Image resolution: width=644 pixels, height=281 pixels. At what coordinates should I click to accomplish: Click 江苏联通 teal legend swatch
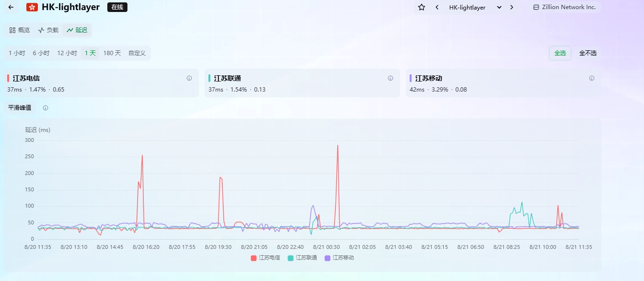click(290, 258)
